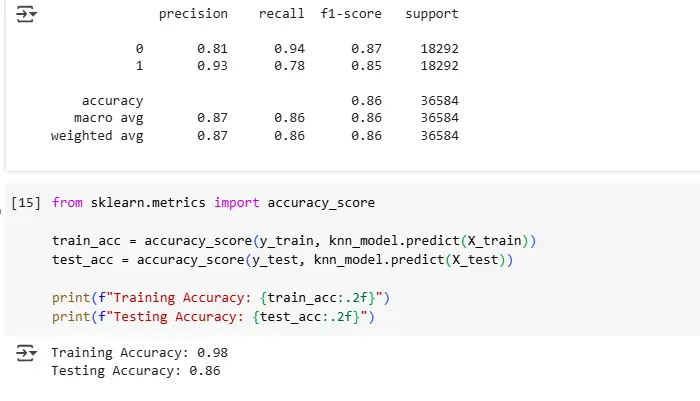Click the 'Testing Accuracy: 0.86' output text
The width and height of the screenshot is (700, 401).
[136, 371]
